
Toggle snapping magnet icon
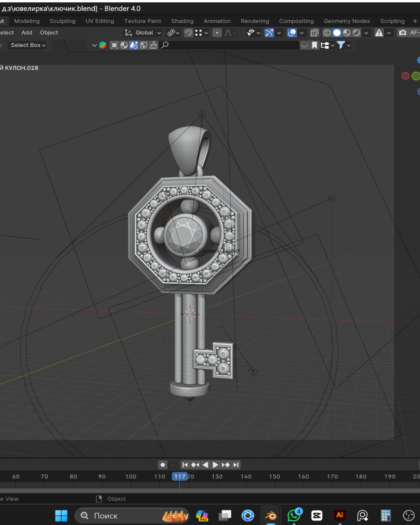point(189,33)
